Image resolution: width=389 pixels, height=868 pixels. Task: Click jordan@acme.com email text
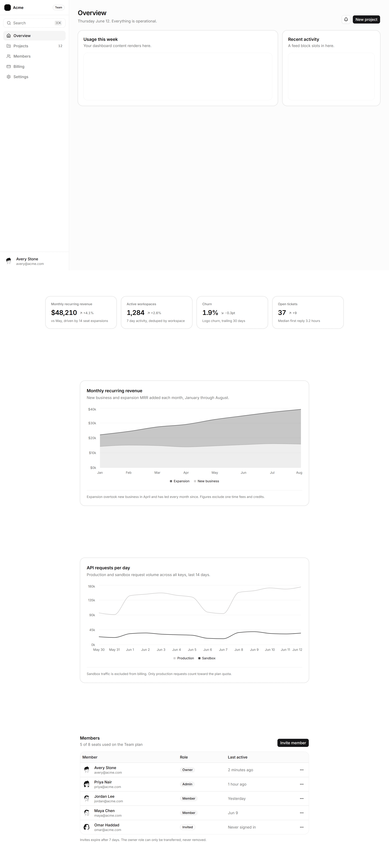(108, 801)
